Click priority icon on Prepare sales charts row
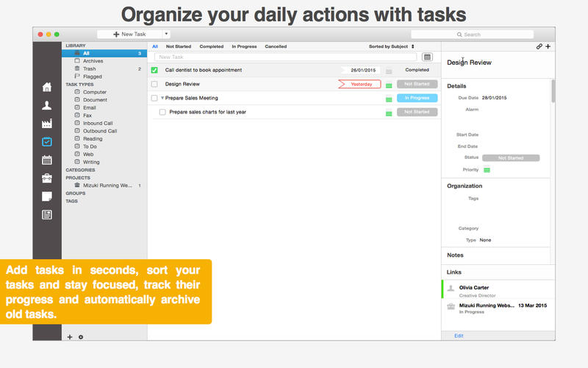Screen dimensions: 588x368 [x=389, y=113]
